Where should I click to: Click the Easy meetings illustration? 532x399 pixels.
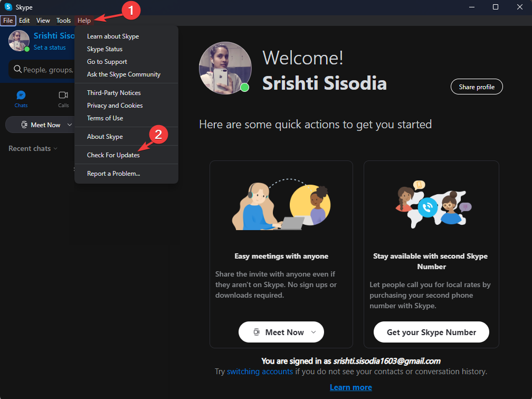281,205
